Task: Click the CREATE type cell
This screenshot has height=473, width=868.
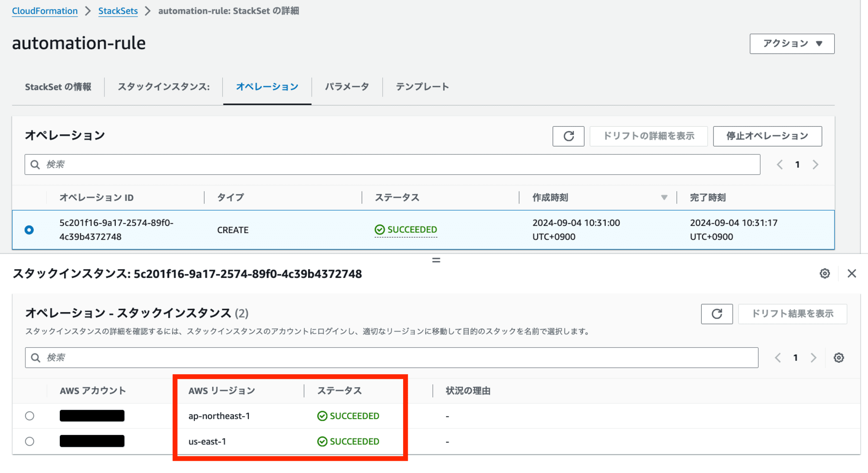Action: pos(233,230)
